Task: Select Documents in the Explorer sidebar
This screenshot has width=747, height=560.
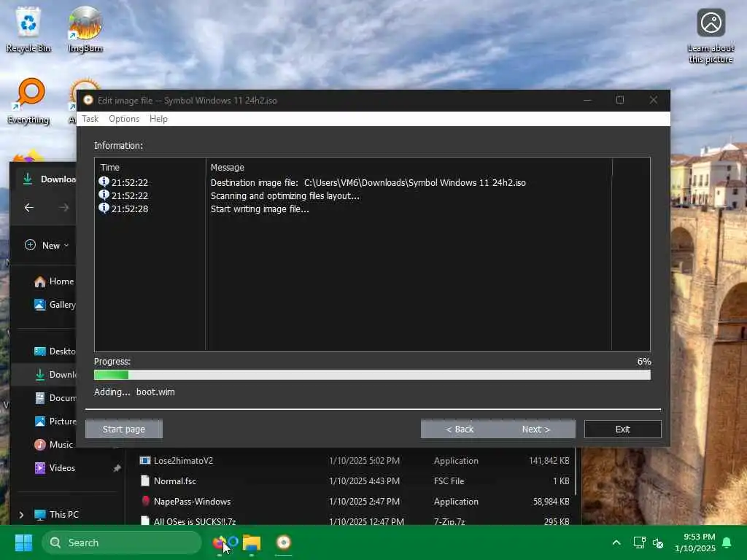Action: pyautogui.click(x=54, y=397)
